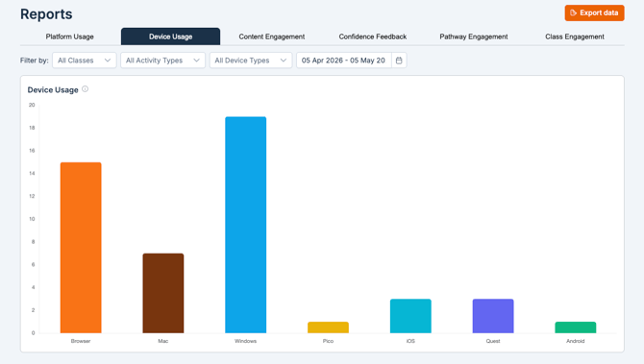Click the Reports page heading
644x364 pixels.
(x=46, y=14)
